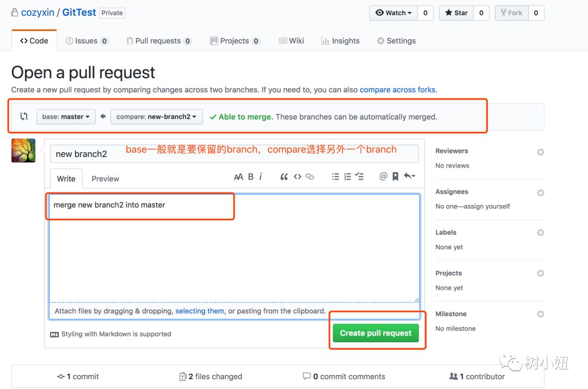Click the Fork button
The width and height of the screenshot is (588, 389).
click(x=511, y=13)
